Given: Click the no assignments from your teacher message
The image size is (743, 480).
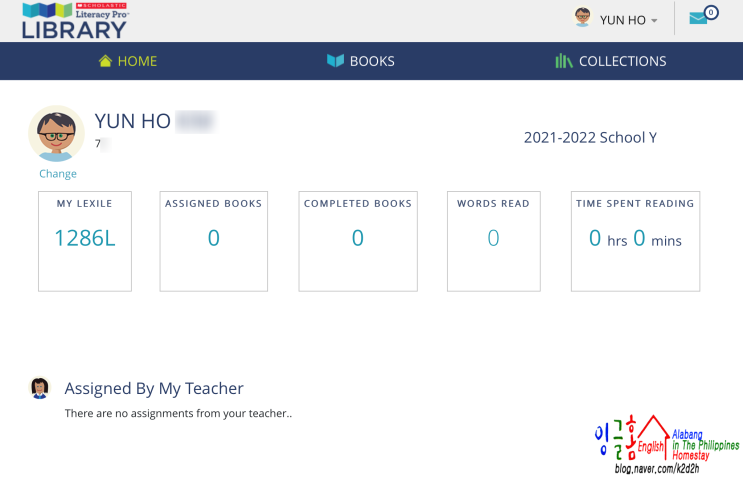Looking at the screenshot, I should click(178, 413).
